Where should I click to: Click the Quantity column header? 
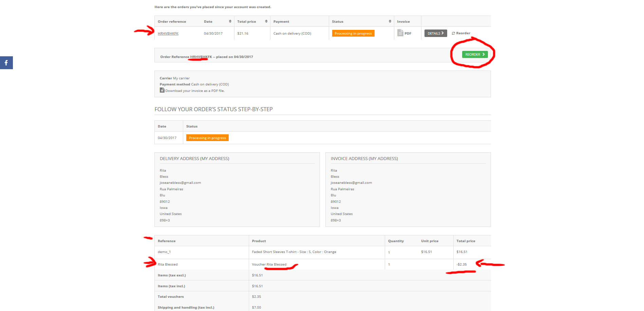396,241
